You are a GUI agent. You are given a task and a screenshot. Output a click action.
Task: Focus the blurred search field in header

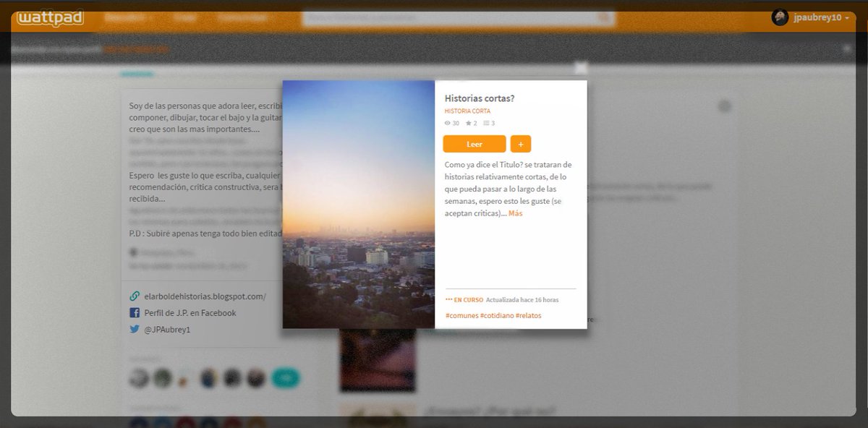[458, 18]
